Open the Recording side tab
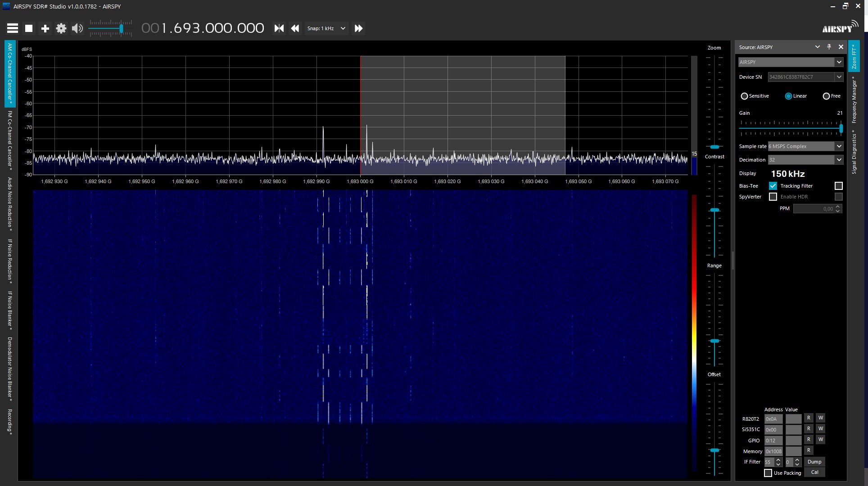868x486 pixels. pyautogui.click(x=10, y=422)
